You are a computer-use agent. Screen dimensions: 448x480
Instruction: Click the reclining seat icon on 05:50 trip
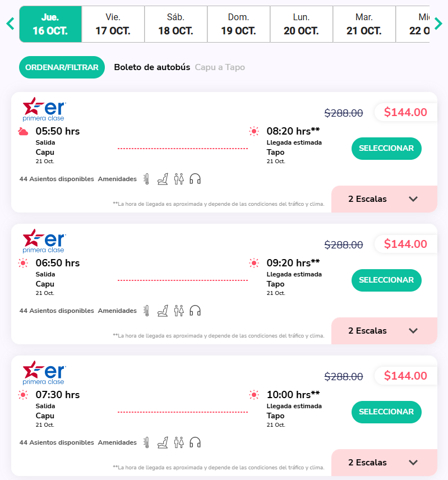163,179
